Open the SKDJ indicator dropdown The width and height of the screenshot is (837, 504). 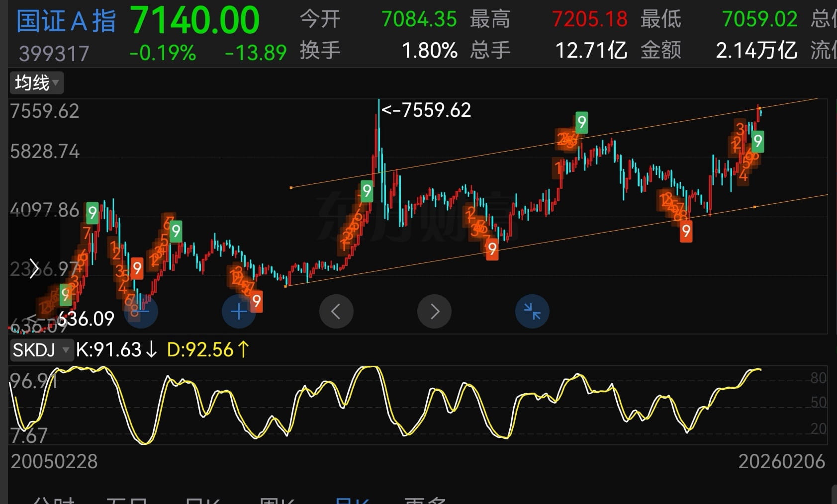click(41, 350)
